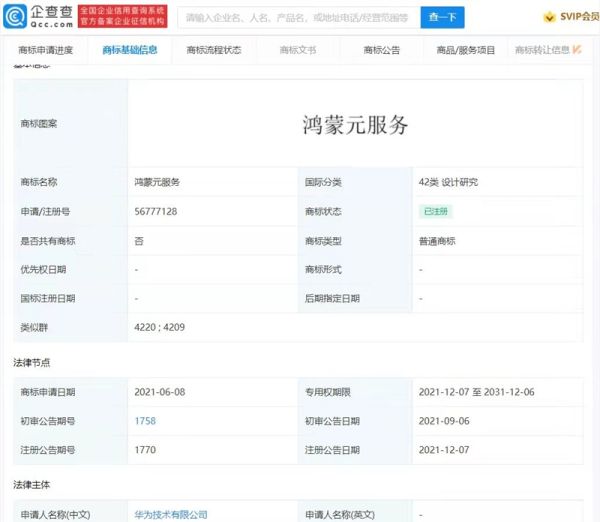Click the Qcc.com logo icon
Viewport: 600px width, 522px height.
pos(15,16)
